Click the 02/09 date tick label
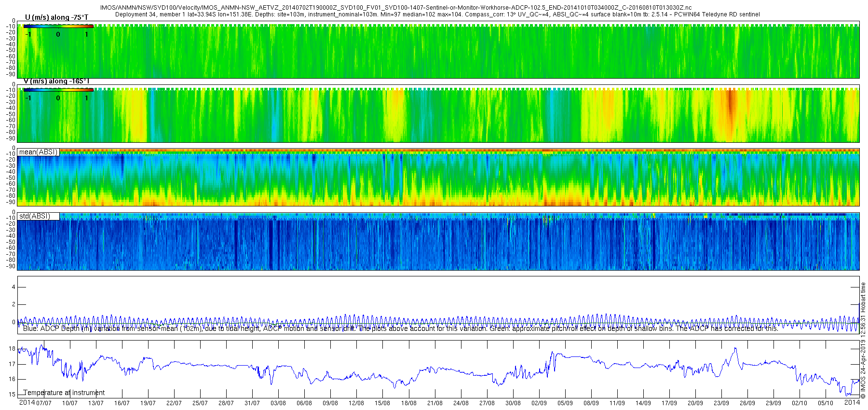This screenshot has width=868, height=410. [539, 403]
